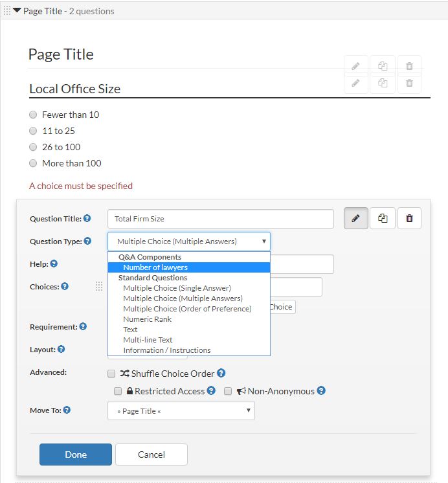Open the Question Type help icon

[87, 241]
